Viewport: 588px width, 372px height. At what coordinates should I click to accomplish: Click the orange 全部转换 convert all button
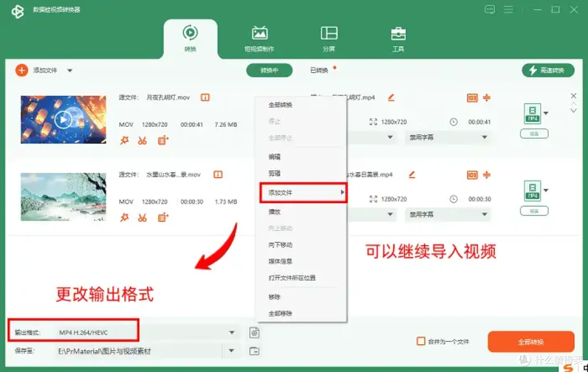pyautogui.click(x=531, y=341)
